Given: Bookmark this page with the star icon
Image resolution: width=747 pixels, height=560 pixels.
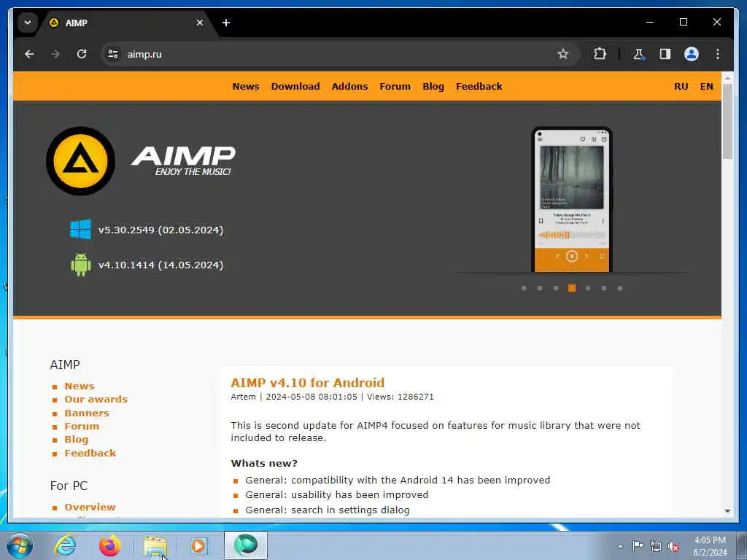Looking at the screenshot, I should tap(562, 54).
